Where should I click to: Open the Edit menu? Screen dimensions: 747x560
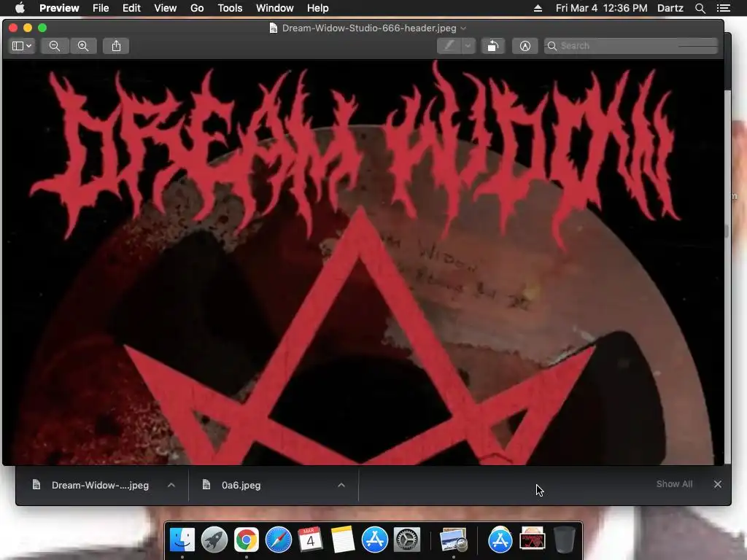coord(131,8)
